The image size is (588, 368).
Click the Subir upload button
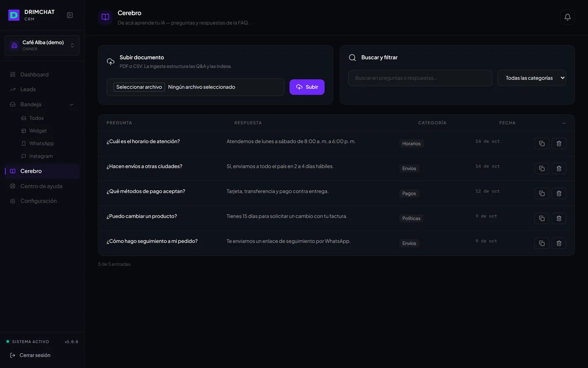pos(307,87)
